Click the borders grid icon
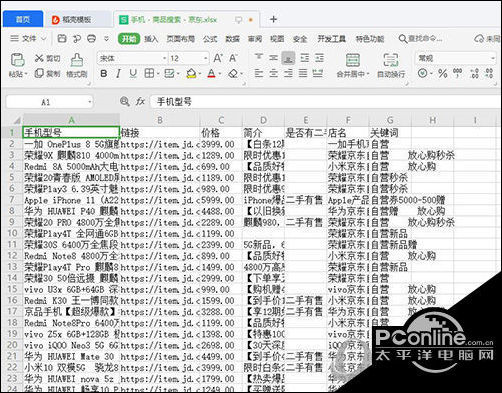The height and width of the screenshot is (393, 502). [x=149, y=73]
